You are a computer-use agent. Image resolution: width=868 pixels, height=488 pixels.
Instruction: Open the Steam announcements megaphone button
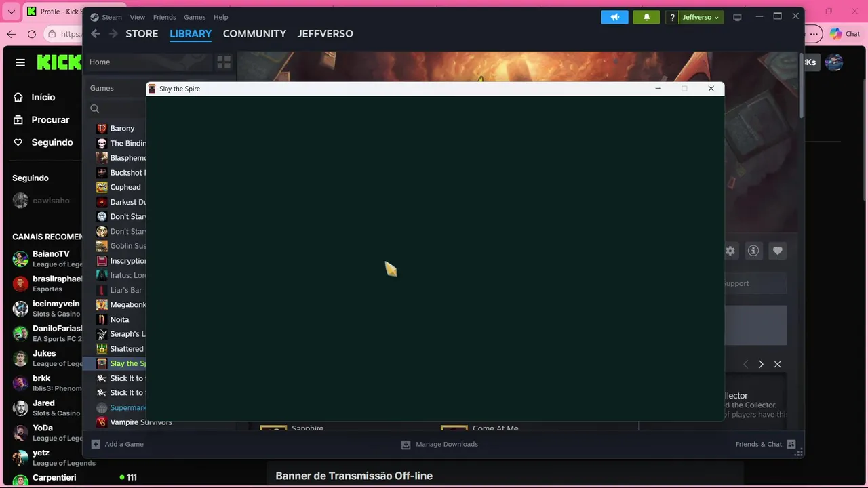[x=614, y=17]
